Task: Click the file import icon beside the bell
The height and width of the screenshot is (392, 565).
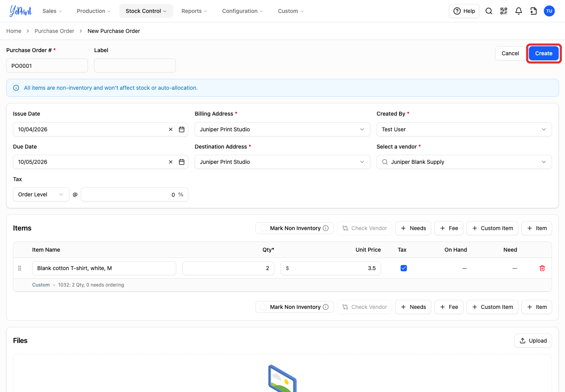Action: tap(534, 11)
